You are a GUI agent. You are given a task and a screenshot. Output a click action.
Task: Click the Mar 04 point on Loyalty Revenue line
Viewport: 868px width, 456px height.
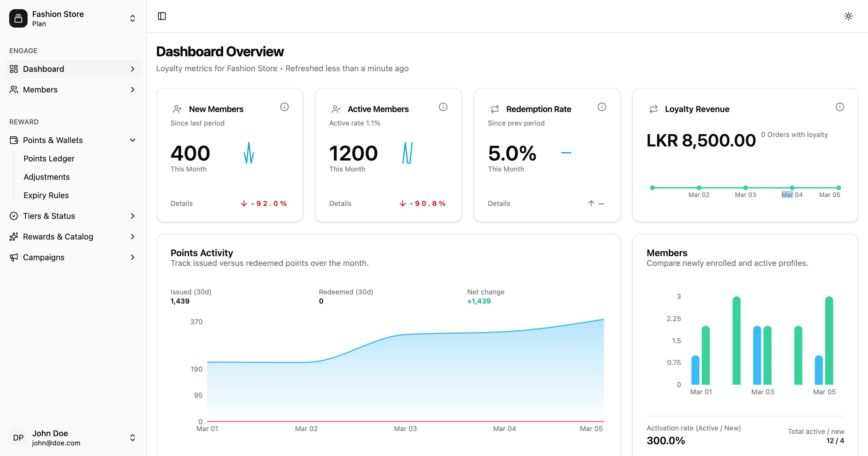(792, 188)
